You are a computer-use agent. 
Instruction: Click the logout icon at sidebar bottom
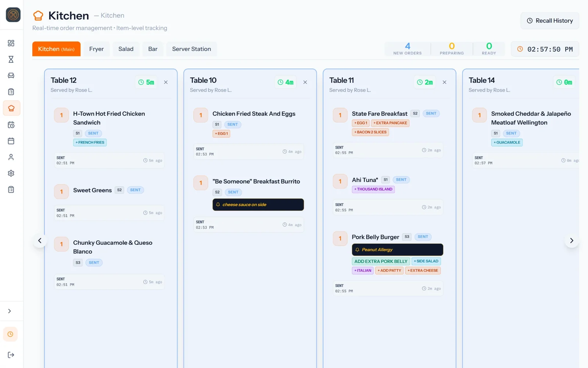[x=11, y=355]
